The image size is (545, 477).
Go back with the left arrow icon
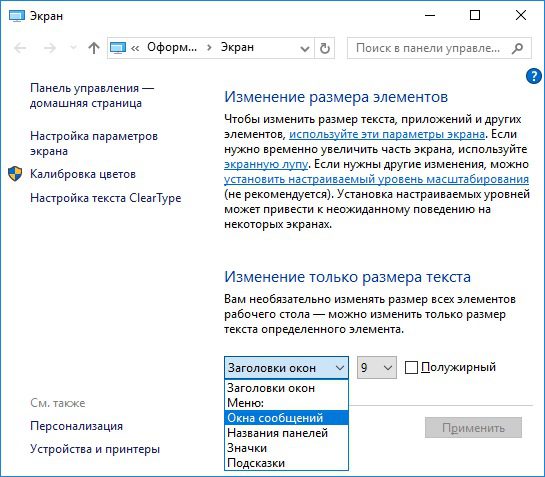(x=21, y=48)
